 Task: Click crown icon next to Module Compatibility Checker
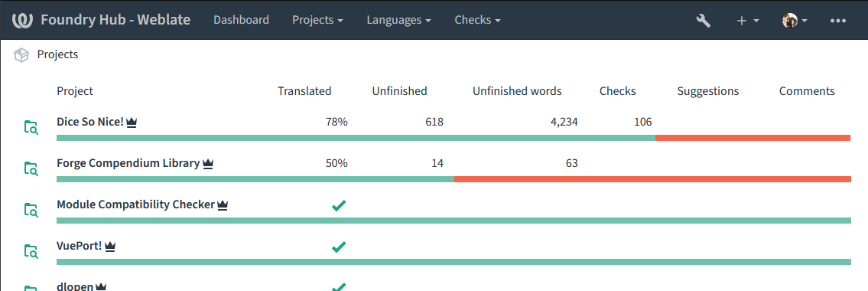tap(223, 205)
